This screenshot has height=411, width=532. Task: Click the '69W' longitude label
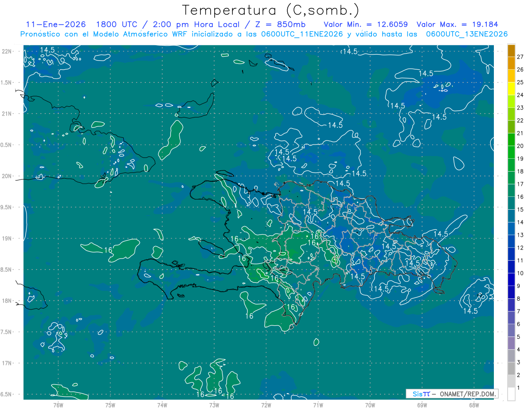(422, 405)
